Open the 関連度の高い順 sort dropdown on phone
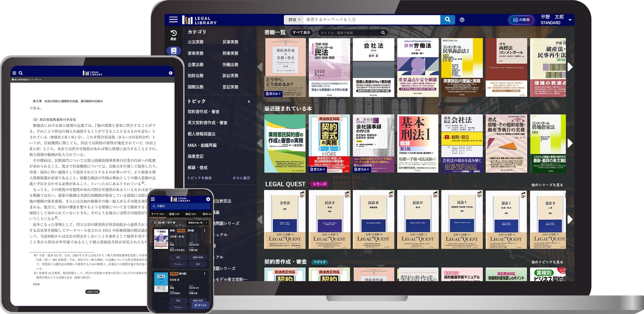644x314 pixels. (x=197, y=223)
